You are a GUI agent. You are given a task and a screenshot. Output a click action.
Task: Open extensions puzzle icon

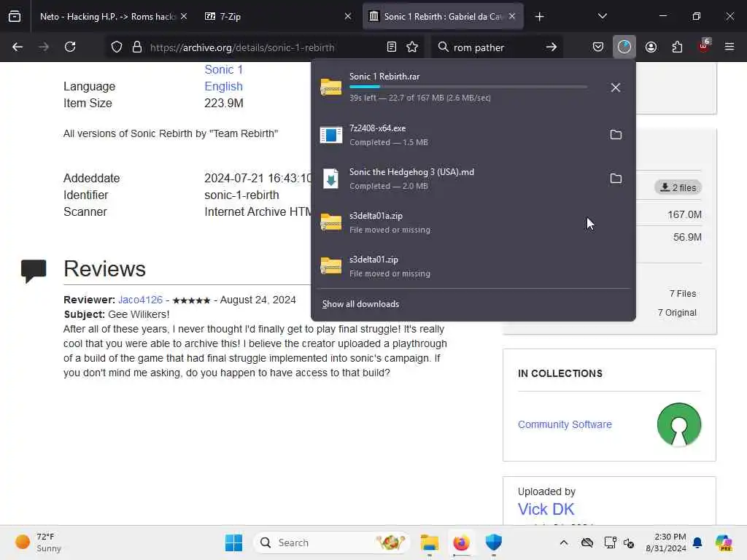point(677,47)
